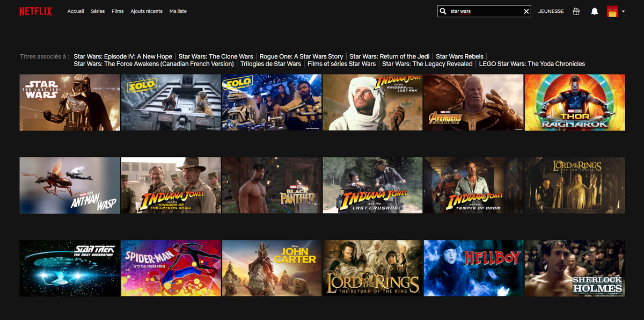This screenshot has width=644, height=320.
Task: Select John Carter thumbnail
Action: (x=272, y=268)
